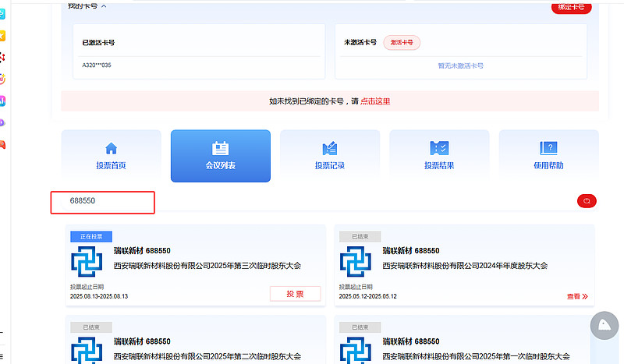The height and width of the screenshot is (364, 624).
Task: Click 已结束 badge on 第二次临时股东大会 card
Action: point(91,327)
